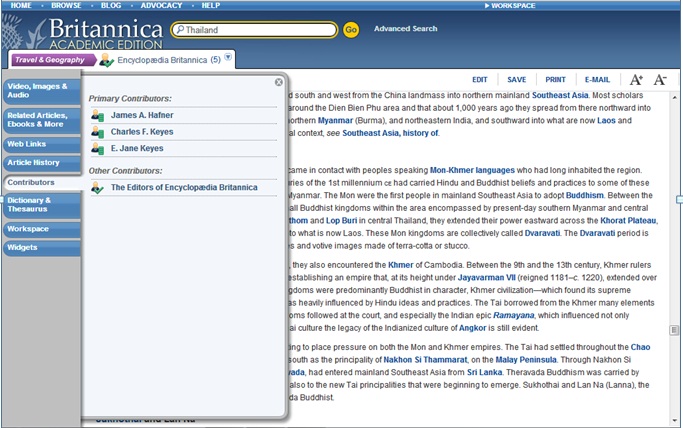Image resolution: width=683 pixels, height=428 pixels.
Task: Click the contributor icon beside James A. Hafner
Action: pyautogui.click(x=97, y=115)
